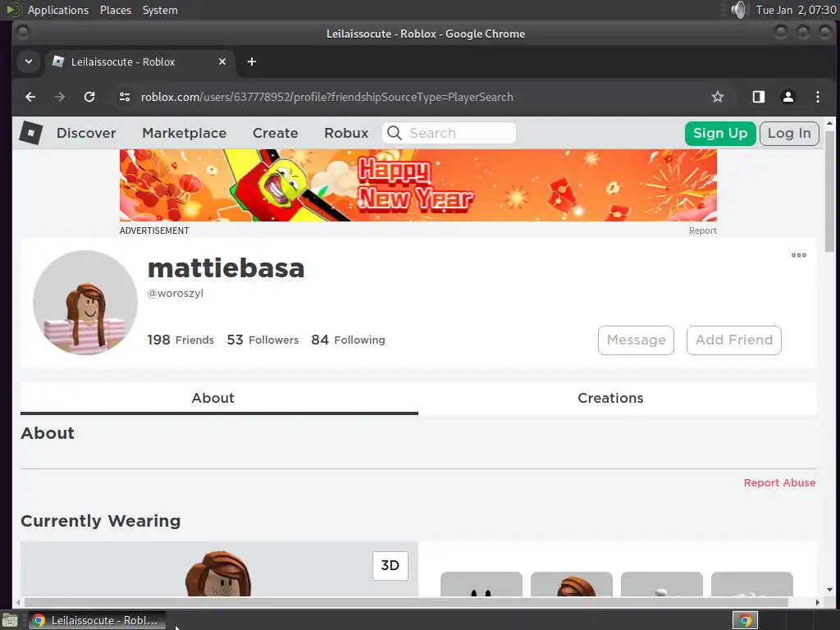Screen dimensions: 840x630
Task: Click the Log In button
Action: [789, 133]
